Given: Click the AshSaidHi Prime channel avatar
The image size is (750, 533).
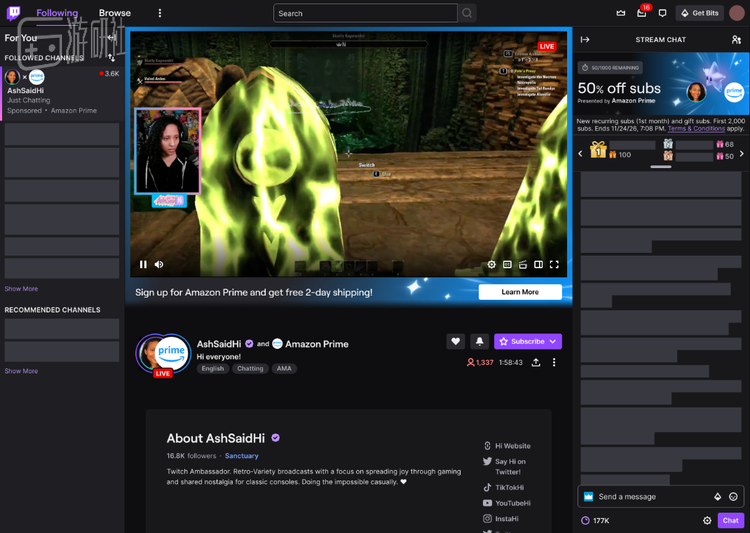Looking at the screenshot, I should point(164,355).
